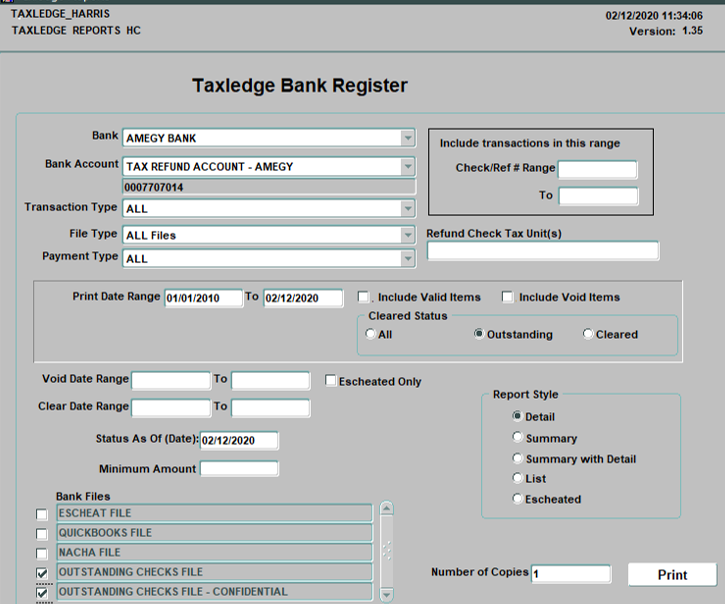Viewport: 725px width, 604px height.
Task: Check the Include Void Items box
Action: tap(507, 297)
